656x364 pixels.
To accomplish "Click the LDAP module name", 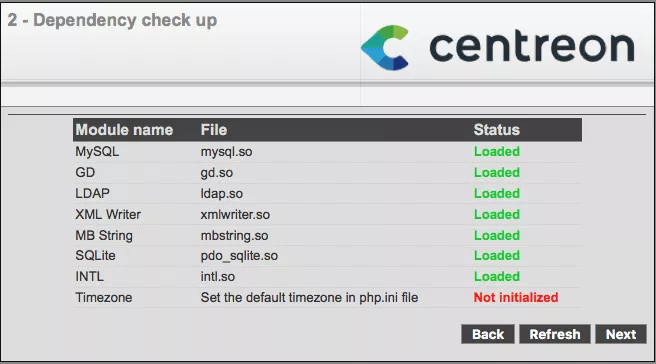I will point(92,193).
